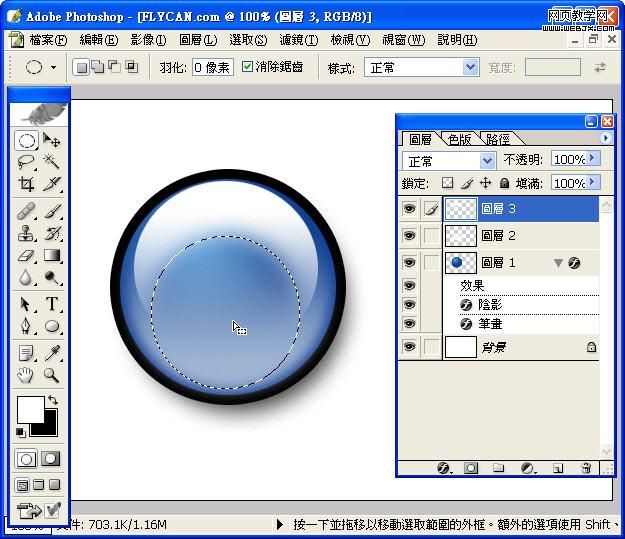This screenshot has width=625, height=539.
Task: Select the Crop tool in toolbox
Action: coord(27,184)
